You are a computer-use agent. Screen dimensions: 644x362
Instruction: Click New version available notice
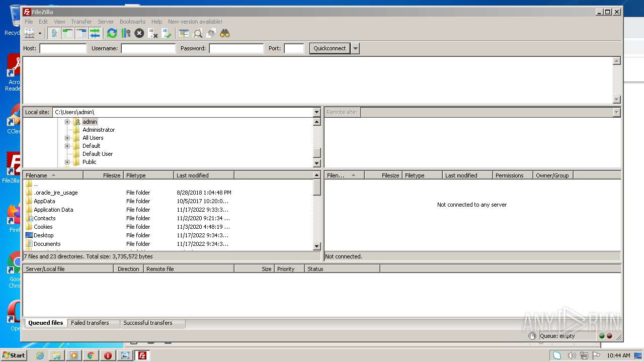click(195, 22)
